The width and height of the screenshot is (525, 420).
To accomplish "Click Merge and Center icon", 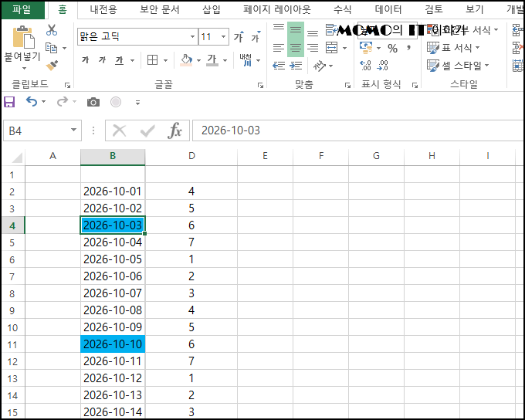I will pyautogui.click(x=331, y=48).
